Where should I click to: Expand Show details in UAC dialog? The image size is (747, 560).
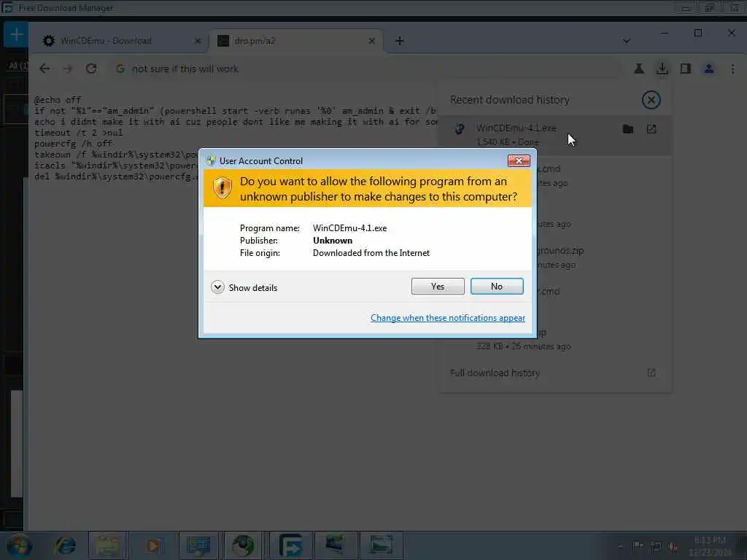pos(244,287)
